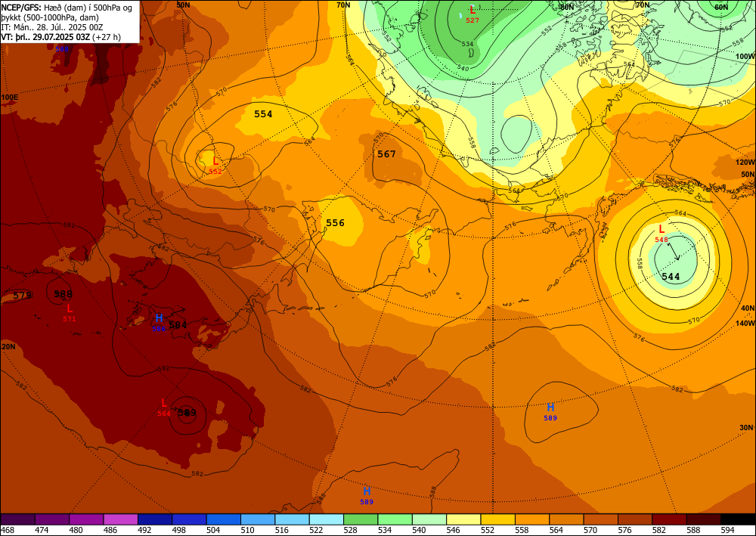Click the '534' contour label near L 527
The image size is (756, 536).
(x=467, y=44)
